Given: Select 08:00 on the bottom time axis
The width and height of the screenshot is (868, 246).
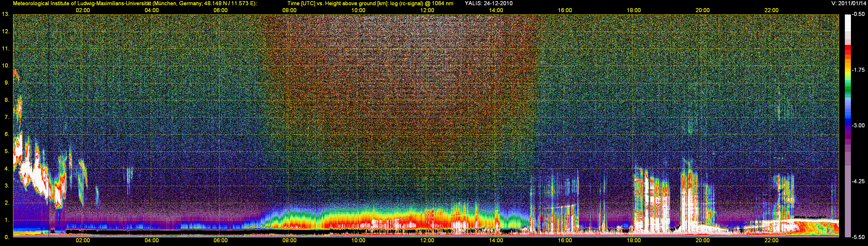Looking at the screenshot, I should click(x=289, y=241).
